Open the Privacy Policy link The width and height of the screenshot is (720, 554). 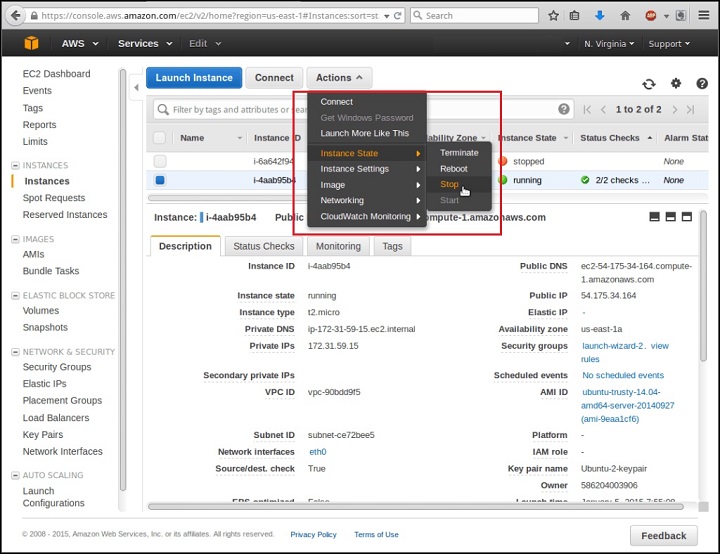[313, 535]
